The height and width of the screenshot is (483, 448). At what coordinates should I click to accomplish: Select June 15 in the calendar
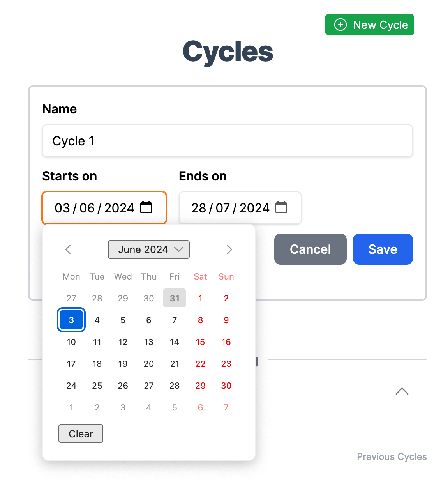click(x=200, y=342)
